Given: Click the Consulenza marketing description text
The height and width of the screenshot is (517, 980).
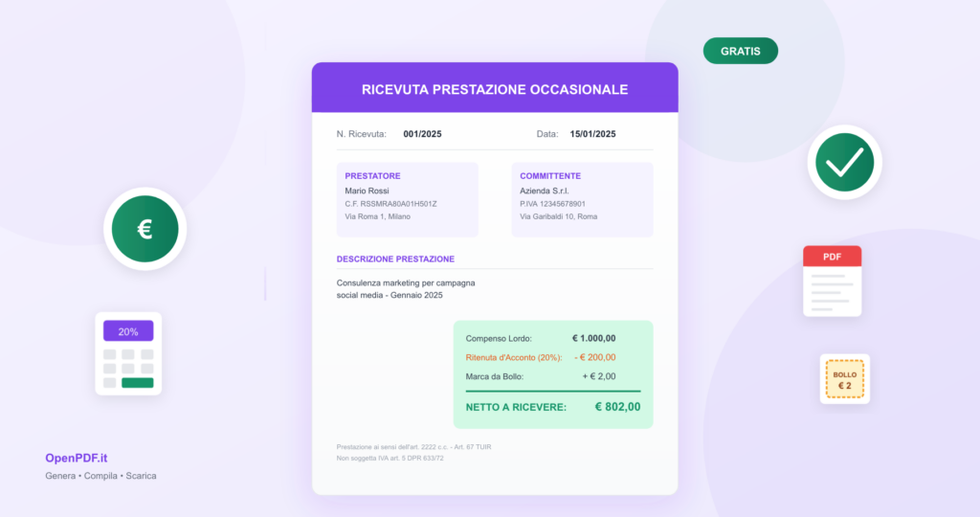Looking at the screenshot, I should coord(406,289).
